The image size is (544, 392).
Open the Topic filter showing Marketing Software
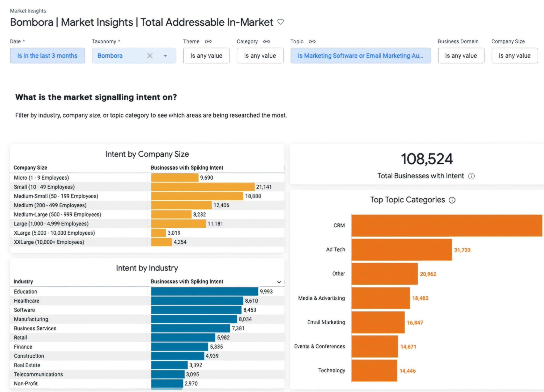click(361, 55)
